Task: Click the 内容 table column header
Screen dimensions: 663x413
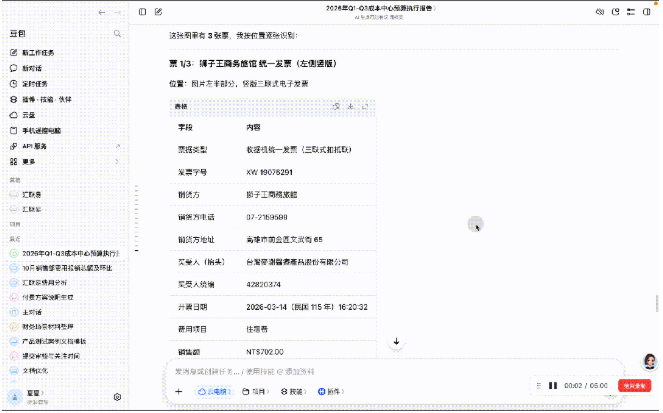Action: pyautogui.click(x=253, y=127)
